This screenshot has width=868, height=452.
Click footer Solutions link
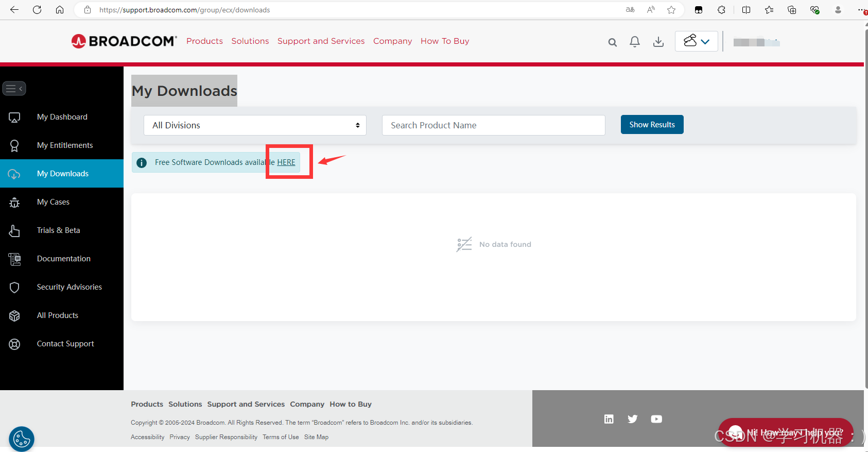[185, 404]
